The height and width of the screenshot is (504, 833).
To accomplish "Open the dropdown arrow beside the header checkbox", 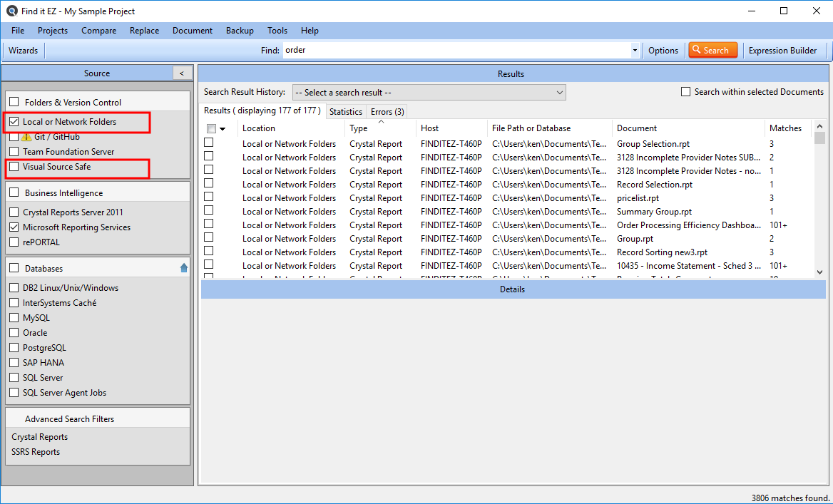I will coord(223,128).
